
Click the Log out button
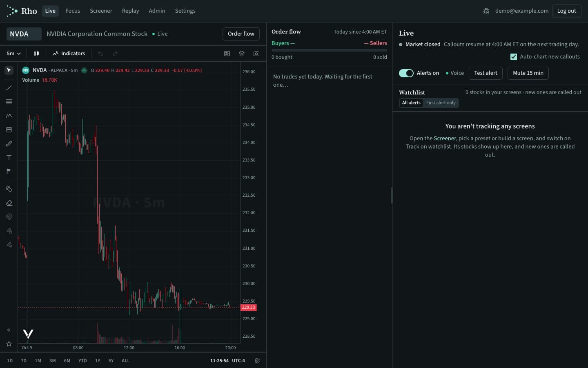point(566,11)
